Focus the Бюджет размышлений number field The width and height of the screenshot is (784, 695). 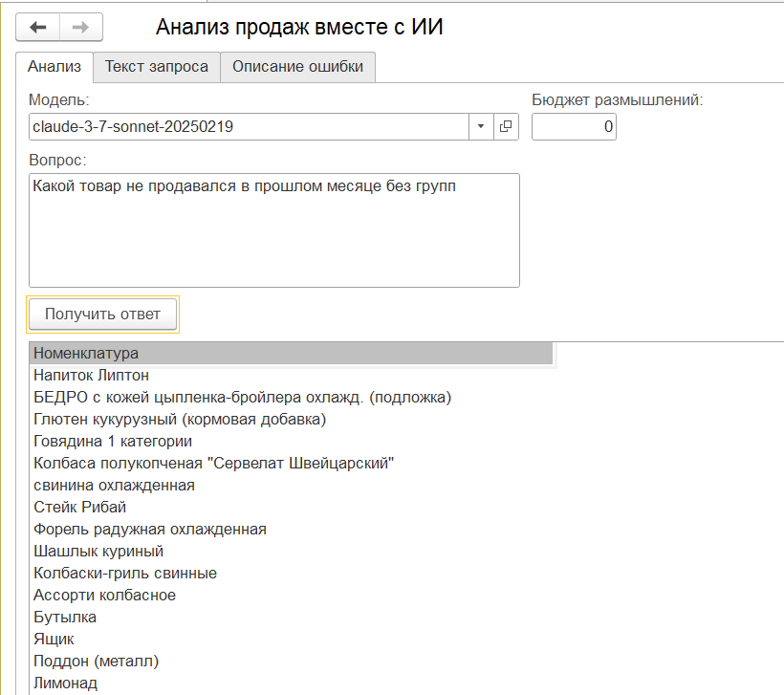pyautogui.click(x=574, y=126)
